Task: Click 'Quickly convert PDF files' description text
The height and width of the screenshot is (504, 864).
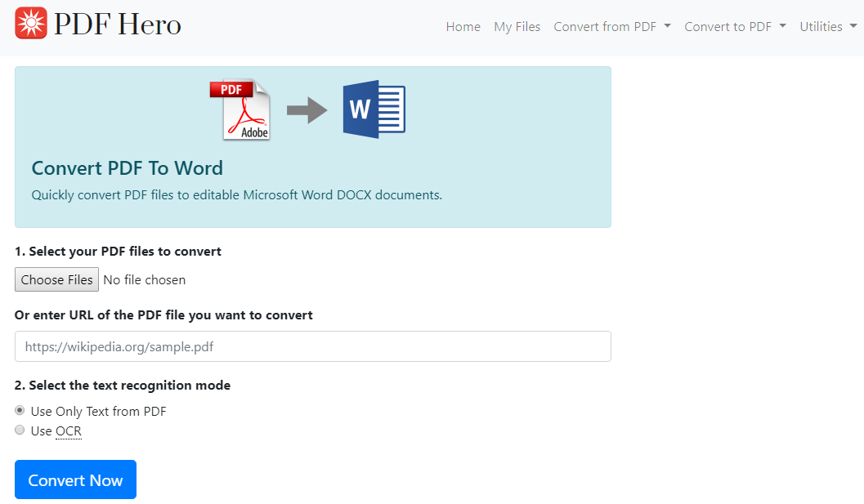Action: click(x=237, y=195)
